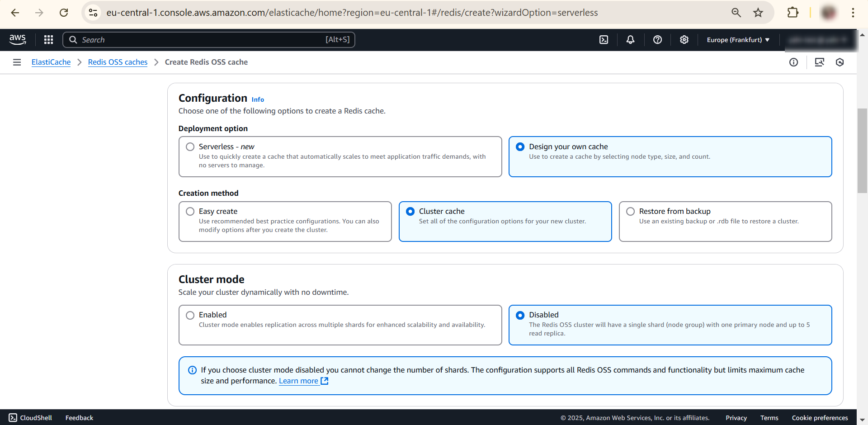Open console settings gear

point(684,40)
